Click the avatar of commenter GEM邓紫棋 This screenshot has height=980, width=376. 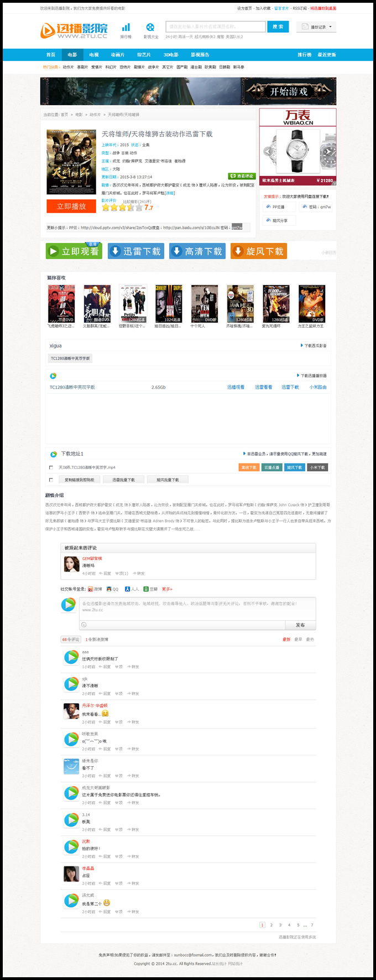71,564
